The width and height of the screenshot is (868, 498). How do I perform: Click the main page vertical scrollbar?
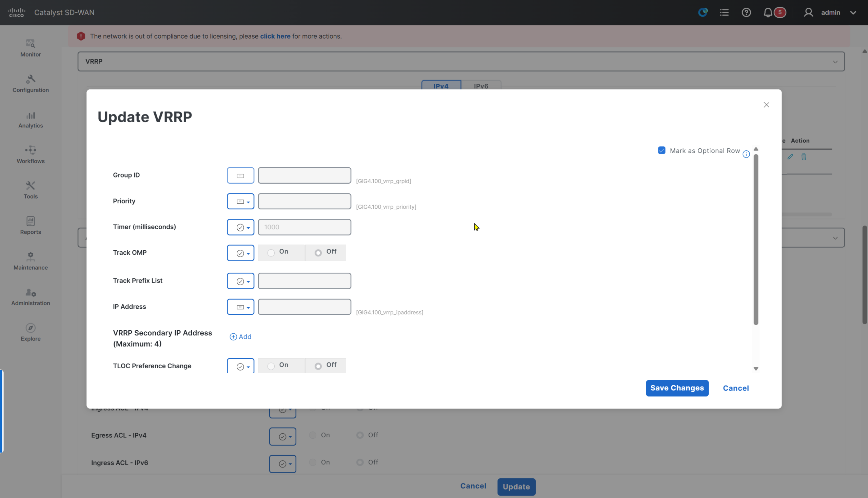point(865,275)
